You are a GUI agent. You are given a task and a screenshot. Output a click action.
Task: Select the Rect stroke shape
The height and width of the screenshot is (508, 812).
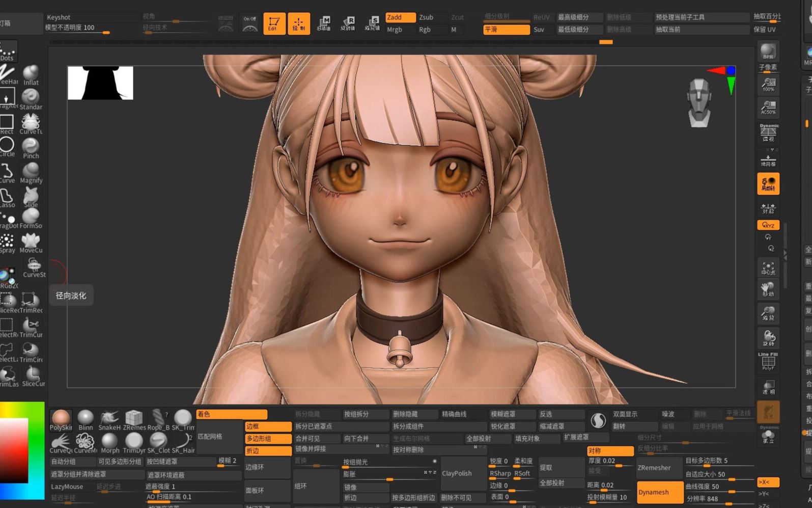point(7,124)
